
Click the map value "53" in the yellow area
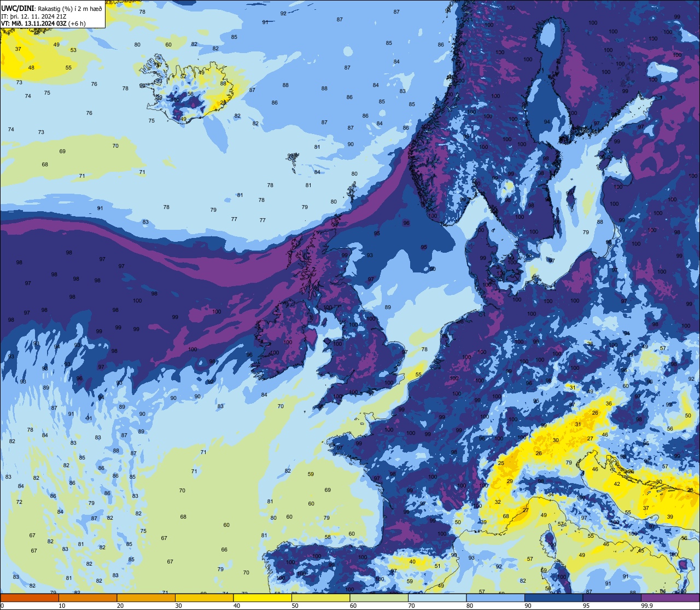point(73,50)
